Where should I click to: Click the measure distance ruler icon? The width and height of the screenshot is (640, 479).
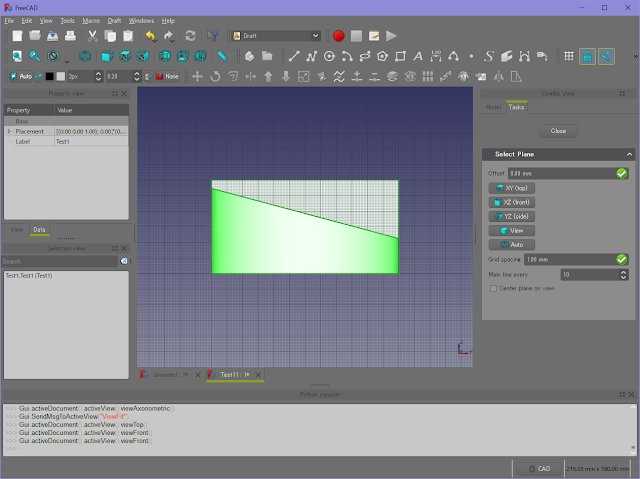pyautogui.click(x=222, y=56)
